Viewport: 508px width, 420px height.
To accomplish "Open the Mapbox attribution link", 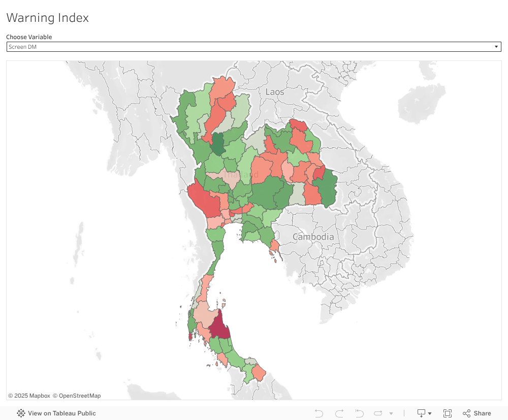I will (29, 396).
